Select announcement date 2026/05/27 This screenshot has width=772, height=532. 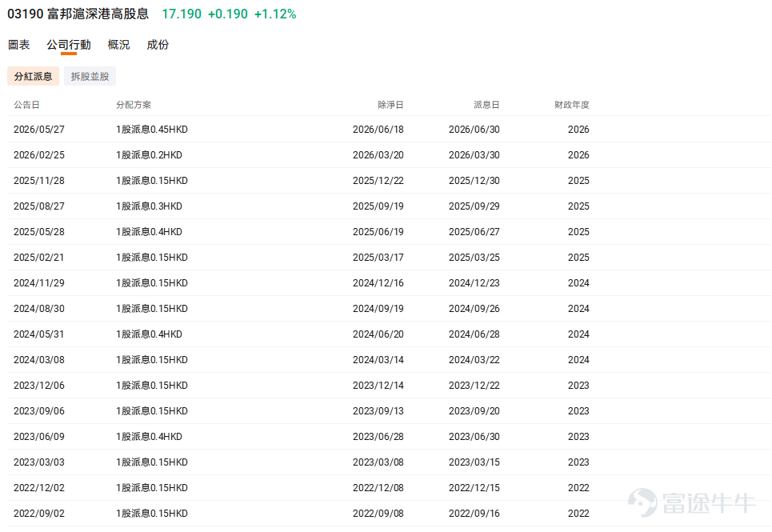click(x=39, y=130)
